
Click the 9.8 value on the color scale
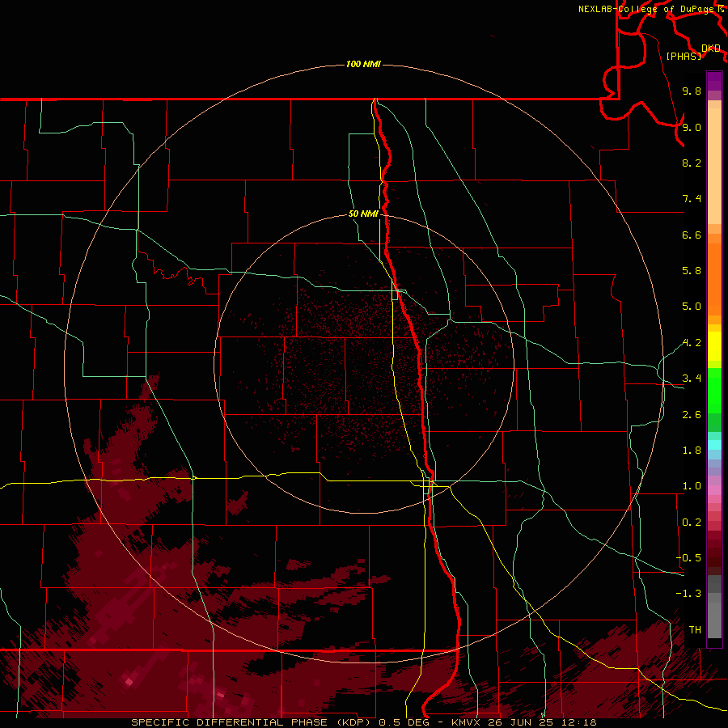[x=692, y=91]
